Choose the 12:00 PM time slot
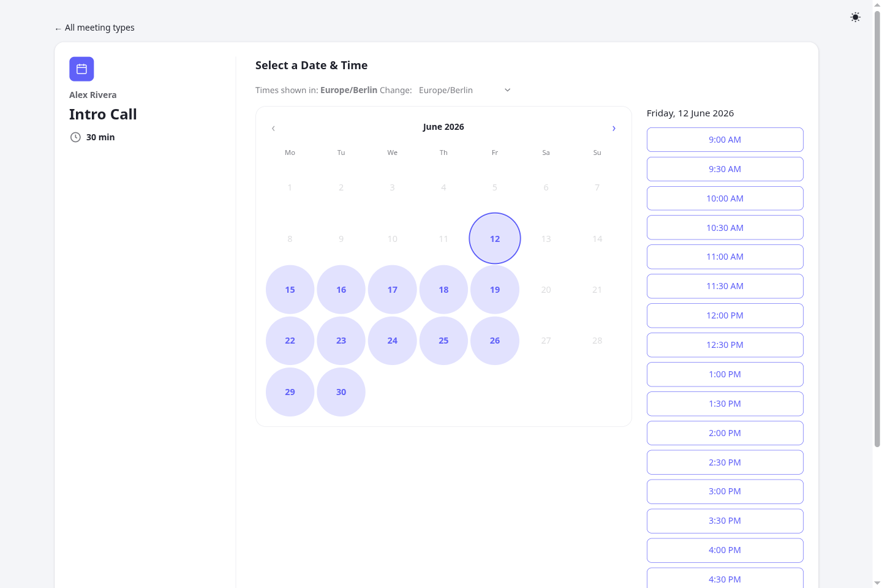 click(x=725, y=315)
